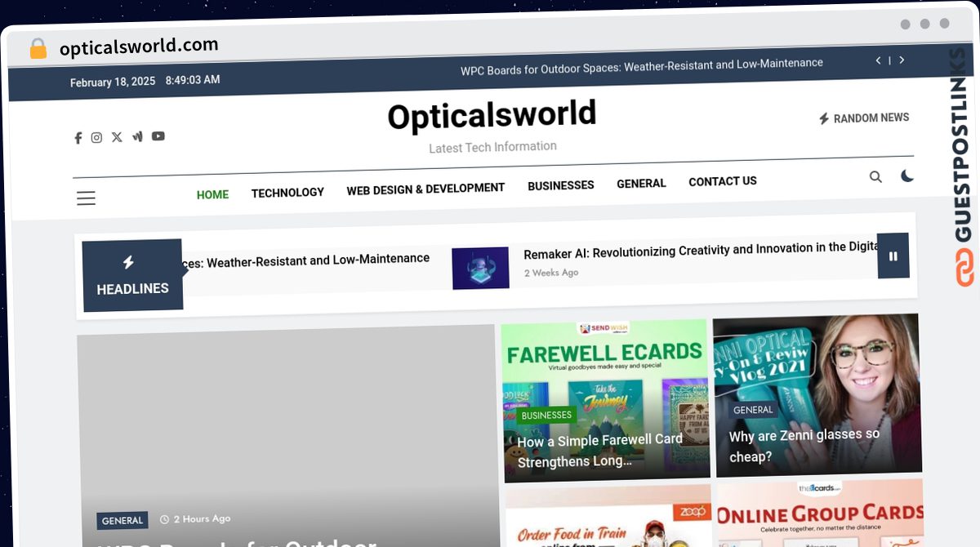Click the 8:49:03 AM clock text

click(x=193, y=80)
